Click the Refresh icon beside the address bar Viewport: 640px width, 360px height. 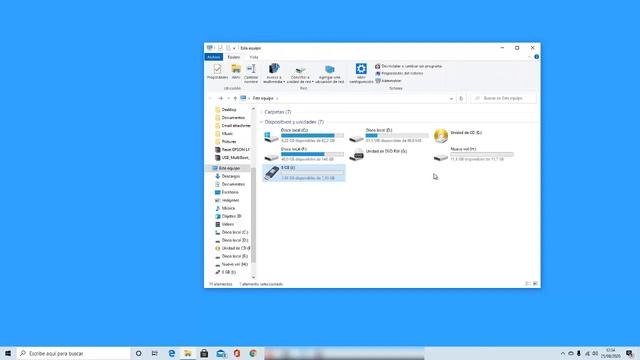click(x=461, y=98)
